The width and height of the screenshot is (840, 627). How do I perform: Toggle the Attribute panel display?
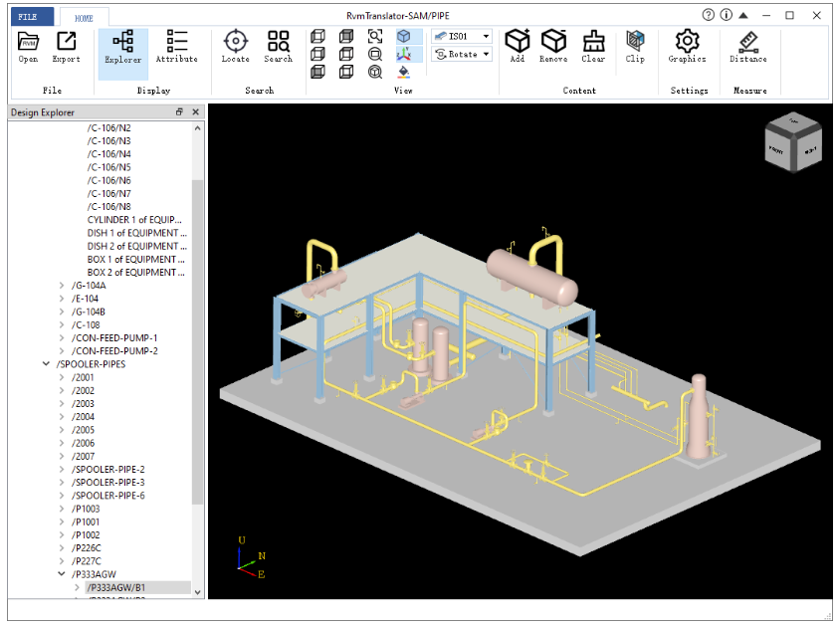[177, 46]
